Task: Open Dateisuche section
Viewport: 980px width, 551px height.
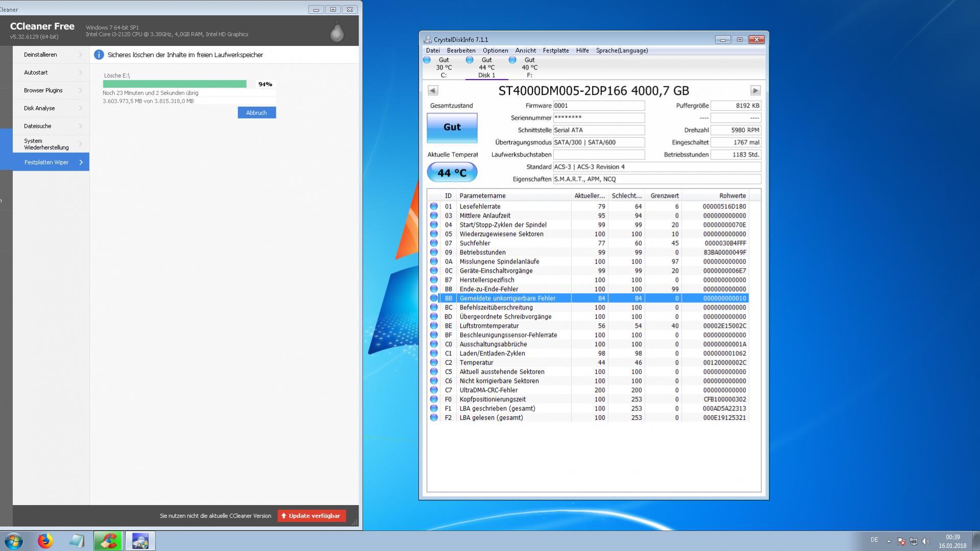Action: click(51, 126)
